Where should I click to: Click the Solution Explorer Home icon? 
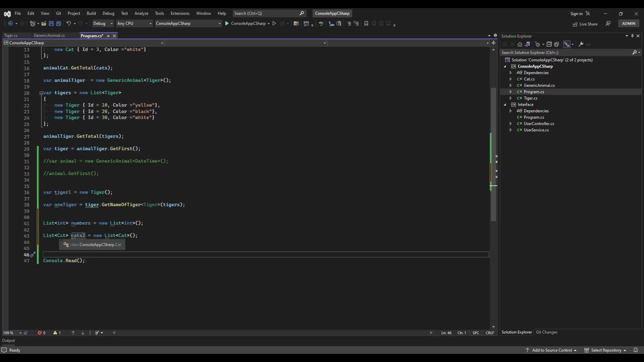[520, 44]
